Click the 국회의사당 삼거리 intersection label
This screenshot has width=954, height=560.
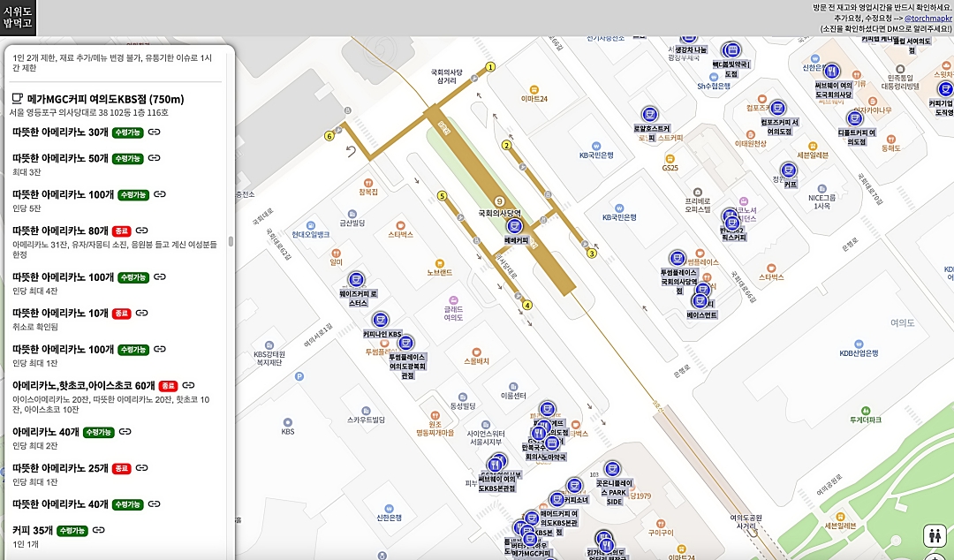447,76
